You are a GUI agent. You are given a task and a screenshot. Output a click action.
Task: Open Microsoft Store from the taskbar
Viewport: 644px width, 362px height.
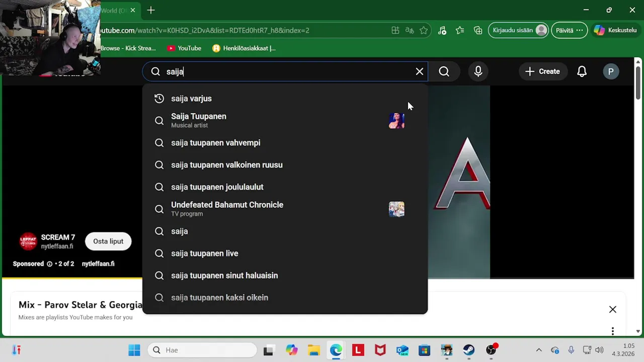coord(424,350)
